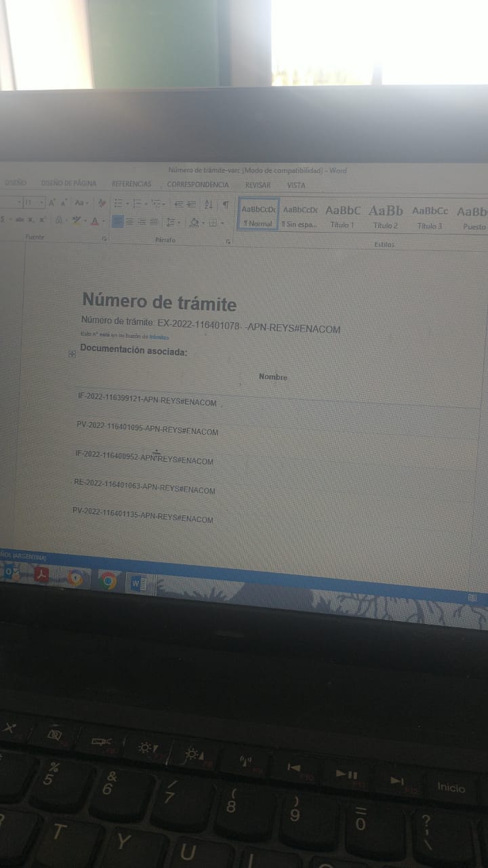Click the Word icon in taskbar
488x868 pixels.
(138, 583)
